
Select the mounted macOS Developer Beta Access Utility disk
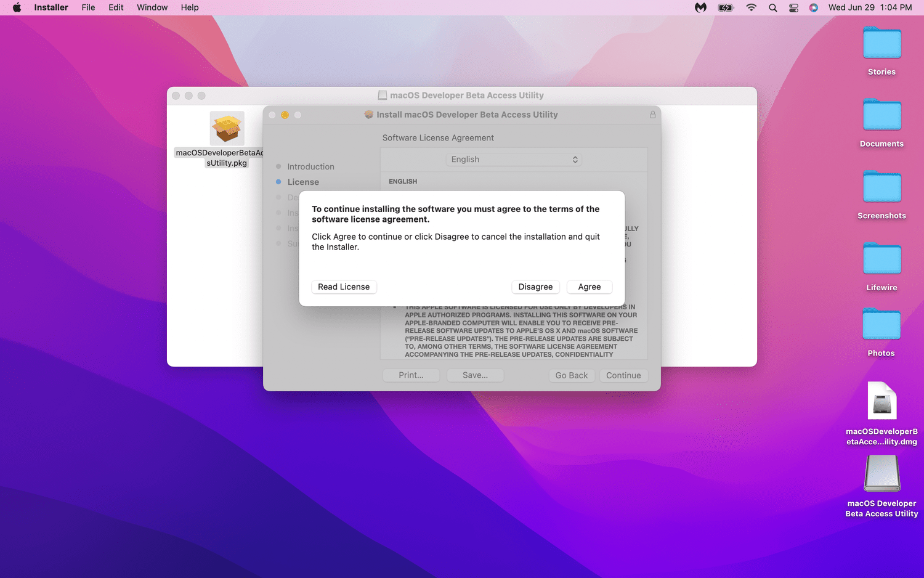(x=881, y=473)
